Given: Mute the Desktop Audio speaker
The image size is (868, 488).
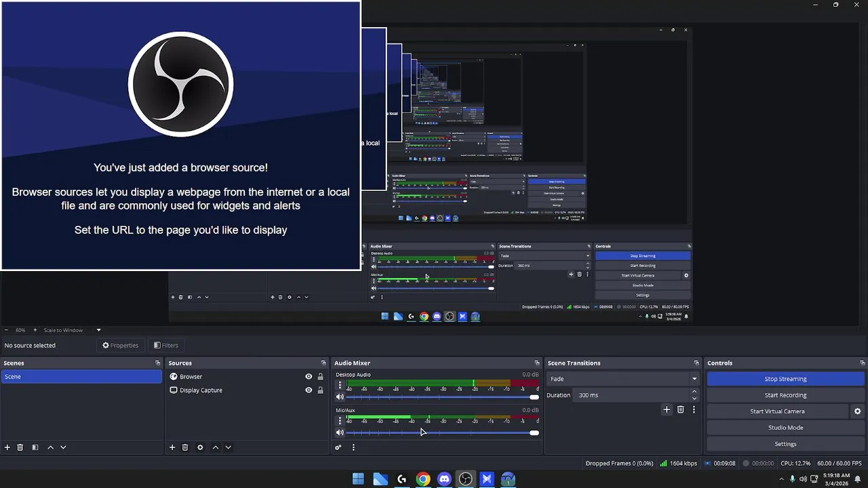Looking at the screenshot, I should (x=340, y=397).
